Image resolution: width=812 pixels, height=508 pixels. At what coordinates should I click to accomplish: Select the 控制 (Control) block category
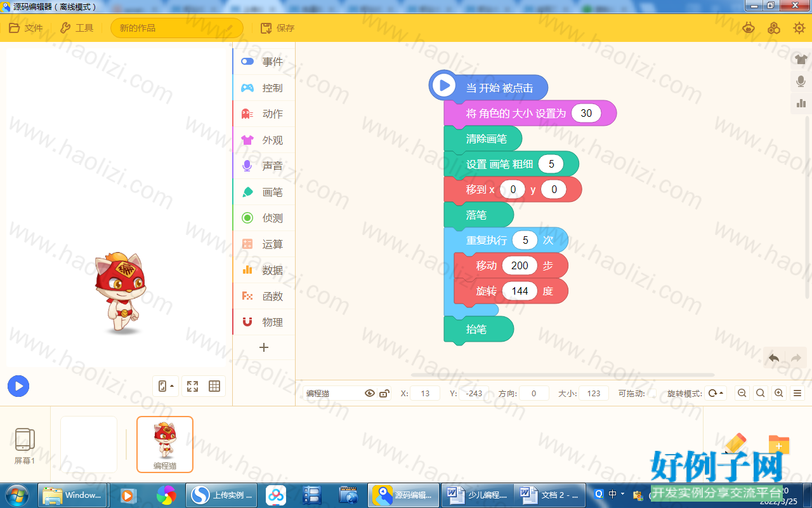tap(264, 88)
